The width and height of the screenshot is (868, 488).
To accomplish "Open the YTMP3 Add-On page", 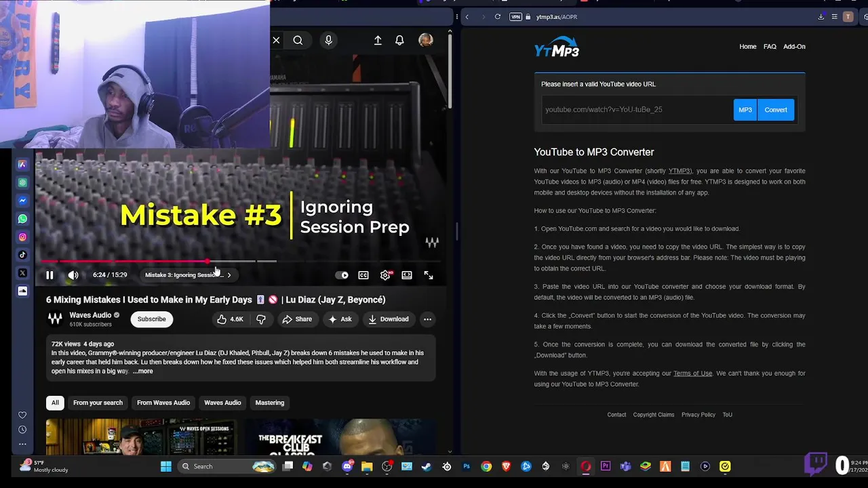I will [x=794, y=47].
